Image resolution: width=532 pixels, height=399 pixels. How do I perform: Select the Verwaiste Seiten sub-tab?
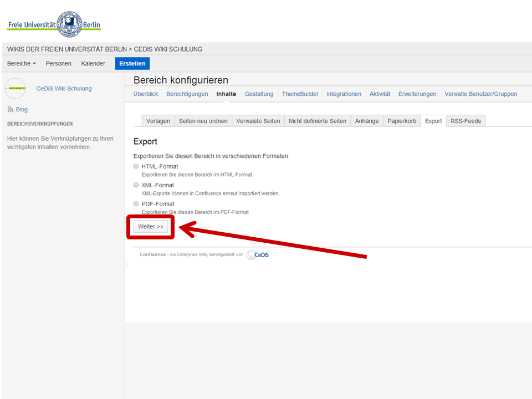[x=258, y=121]
